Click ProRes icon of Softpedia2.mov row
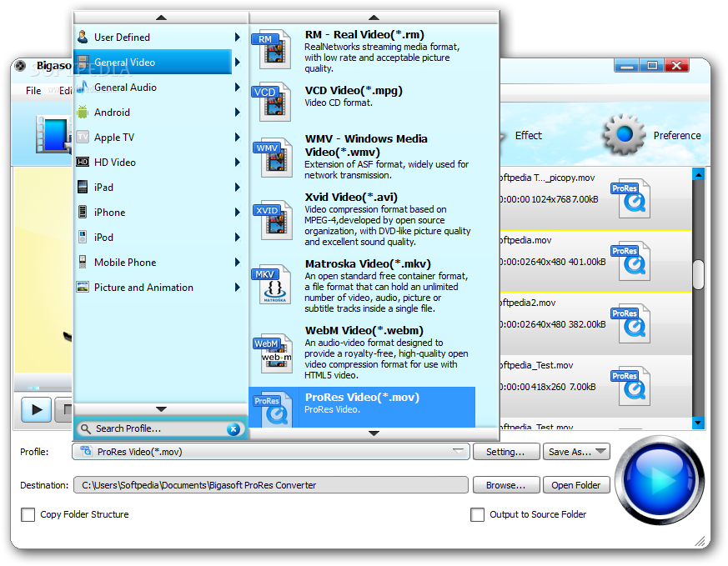Viewport: 728px width, 566px height. (x=630, y=324)
